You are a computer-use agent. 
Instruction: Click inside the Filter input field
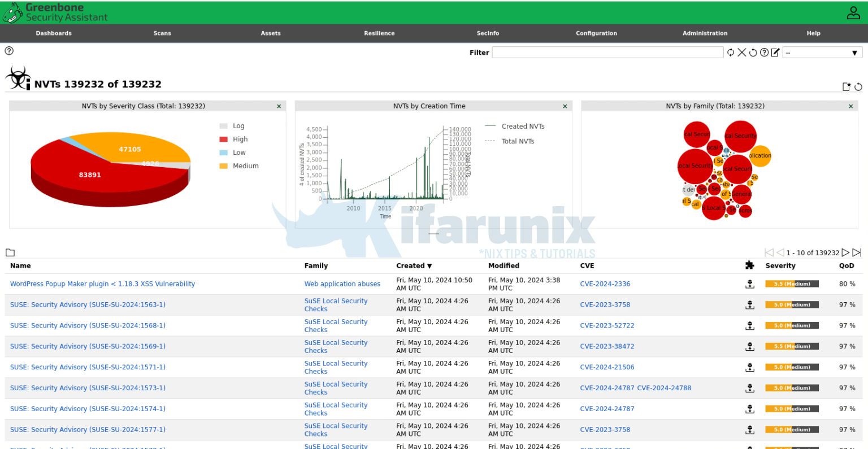[x=607, y=52]
